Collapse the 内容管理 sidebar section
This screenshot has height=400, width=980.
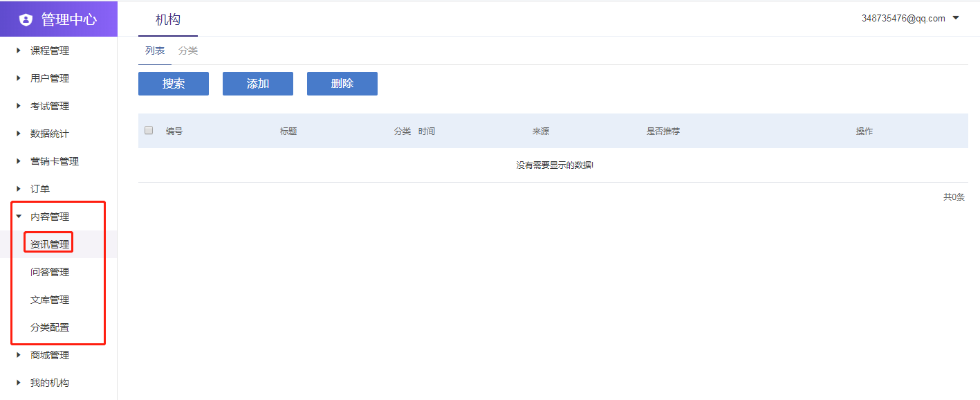point(49,217)
